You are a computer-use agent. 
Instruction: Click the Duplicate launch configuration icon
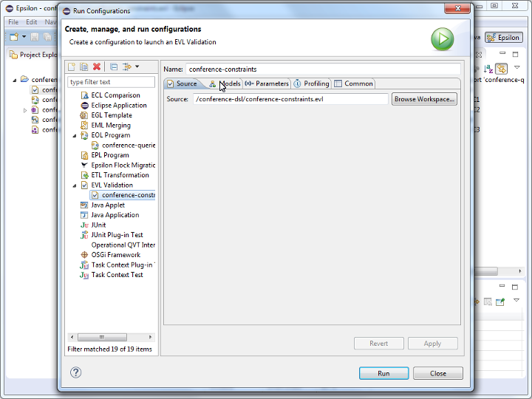point(83,66)
